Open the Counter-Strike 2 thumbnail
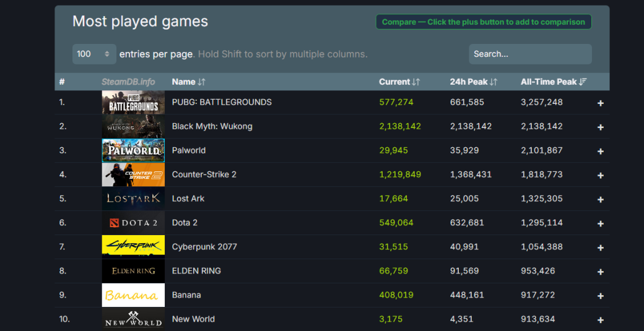 (x=133, y=174)
